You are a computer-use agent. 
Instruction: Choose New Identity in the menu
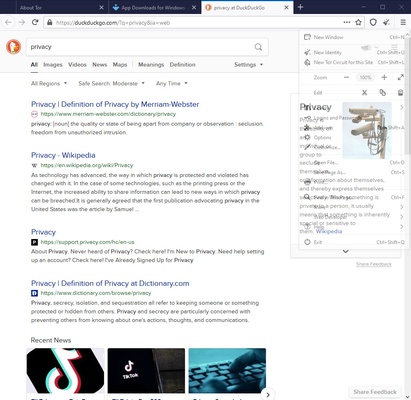[354, 52]
